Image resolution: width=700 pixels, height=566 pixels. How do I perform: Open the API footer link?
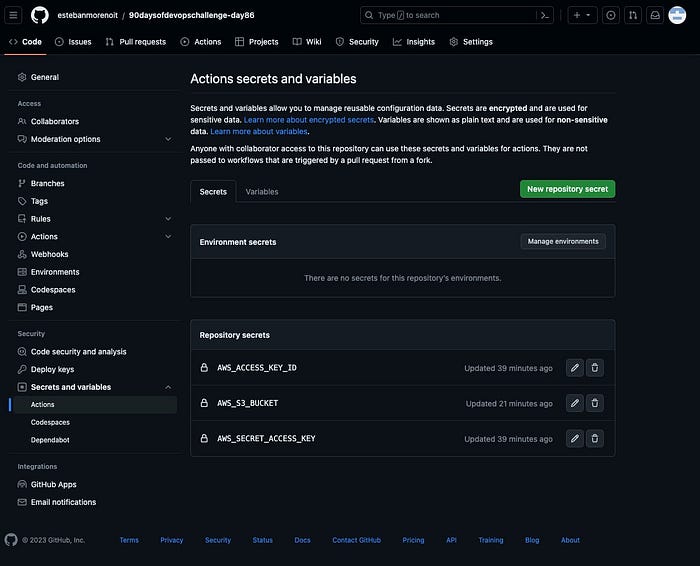[x=451, y=540]
